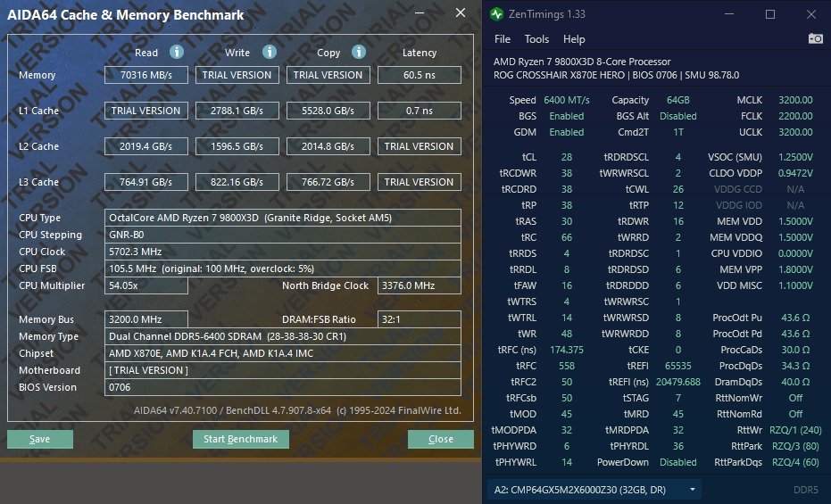Click Memory Latency value 60.5 ns
Image resolution: width=831 pixels, height=504 pixels.
click(x=420, y=75)
